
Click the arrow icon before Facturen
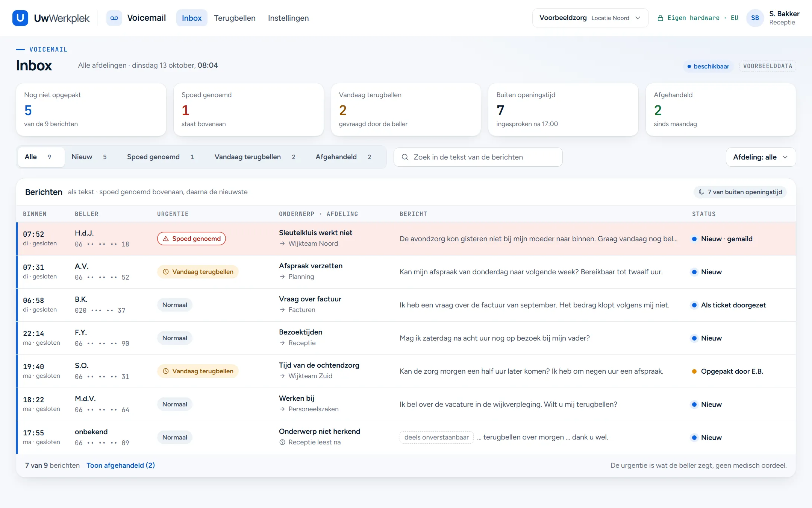pyautogui.click(x=282, y=310)
